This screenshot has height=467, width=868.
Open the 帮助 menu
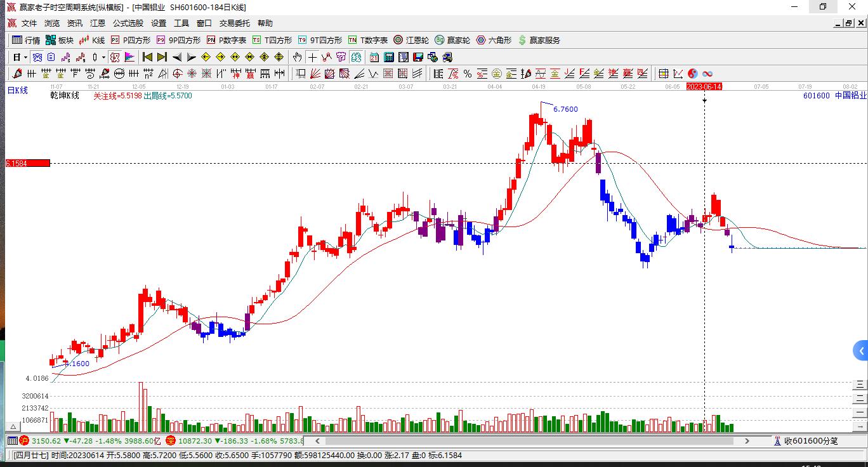click(265, 23)
